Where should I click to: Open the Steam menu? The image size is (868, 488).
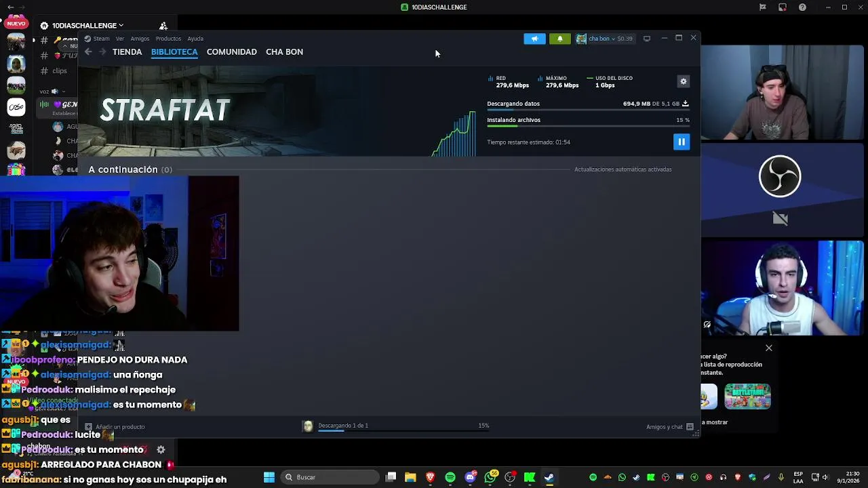[x=101, y=39]
